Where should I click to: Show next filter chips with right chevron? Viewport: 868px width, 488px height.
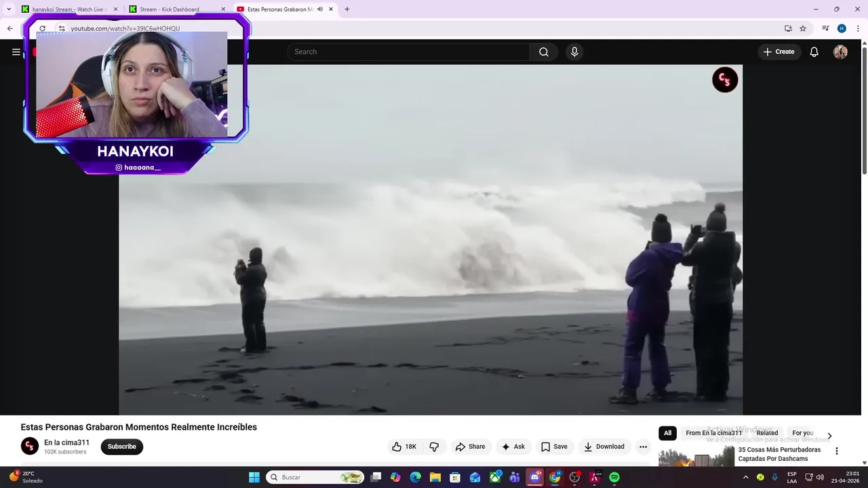click(829, 436)
